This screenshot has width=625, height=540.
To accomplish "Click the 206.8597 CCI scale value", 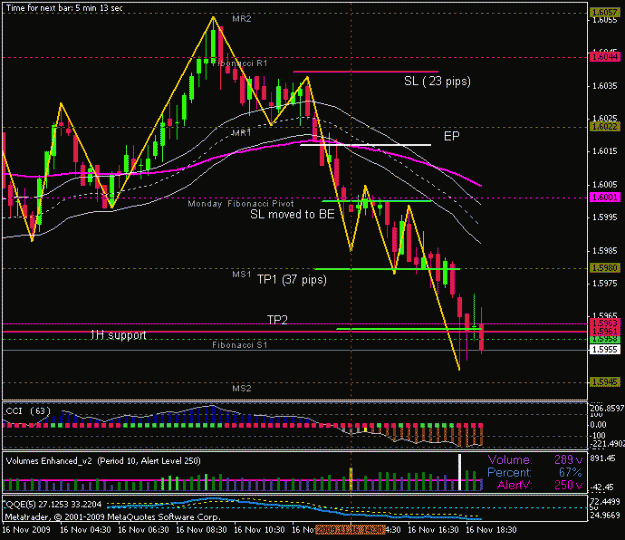I will point(607,408).
